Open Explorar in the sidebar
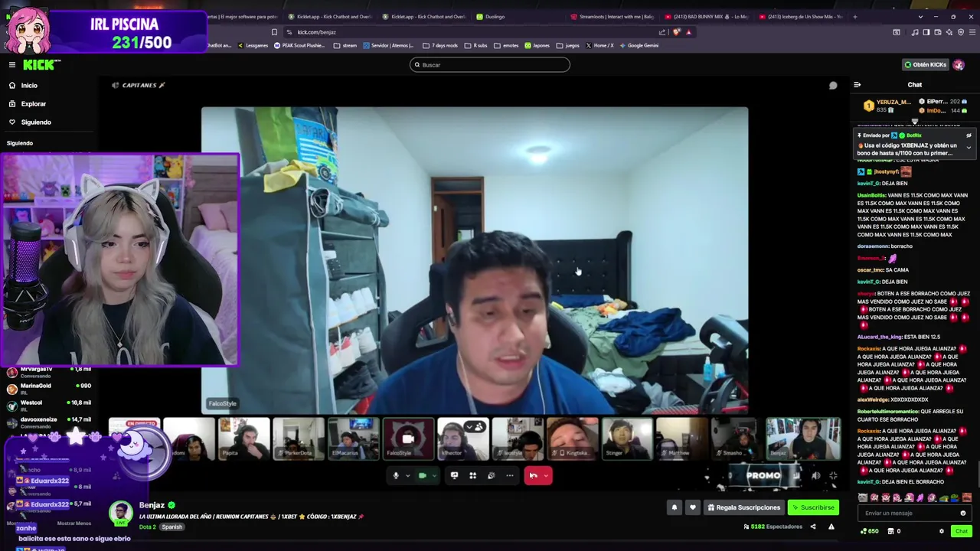 point(33,103)
